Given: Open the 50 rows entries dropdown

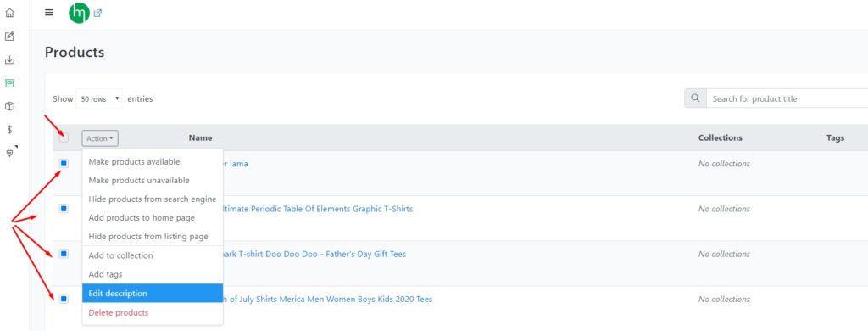Looking at the screenshot, I should tap(99, 98).
